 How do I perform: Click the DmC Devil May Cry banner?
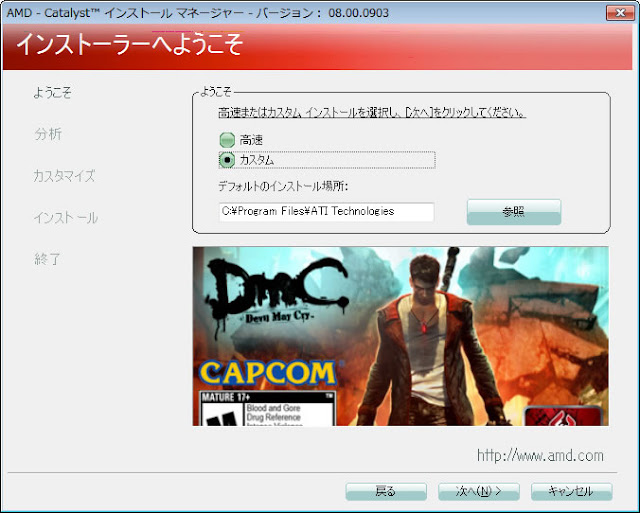[x=400, y=336]
